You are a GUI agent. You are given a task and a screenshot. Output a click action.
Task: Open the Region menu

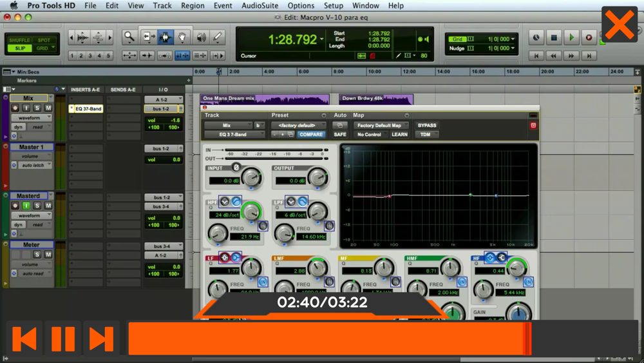point(193,6)
